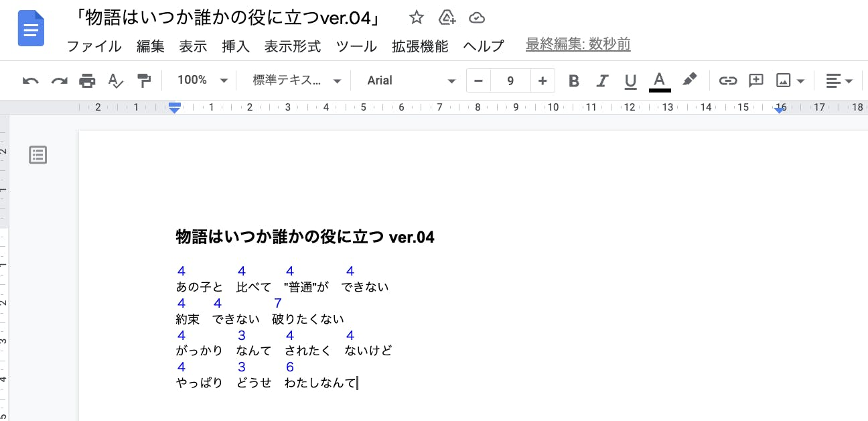The height and width of the screenshot is (421, 868).
Task: Expand the Arial font dropdown
Action: click(x=411, y=80)
